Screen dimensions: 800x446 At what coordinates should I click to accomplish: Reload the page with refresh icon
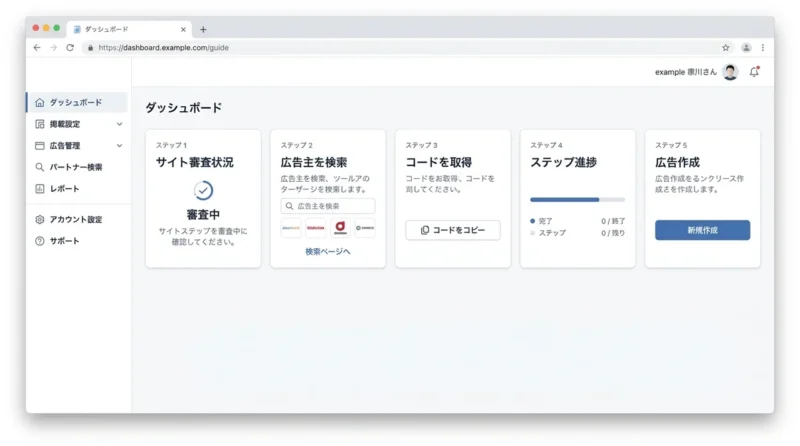coord(70,47)
